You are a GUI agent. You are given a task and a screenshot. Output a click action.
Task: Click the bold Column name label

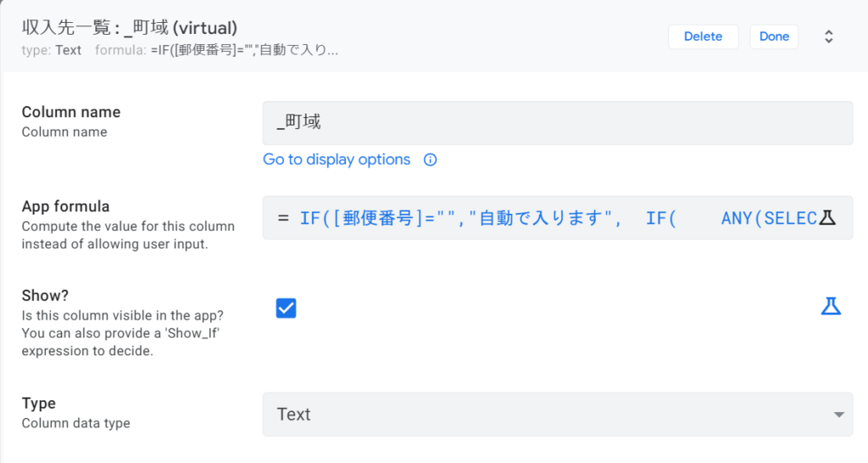point(71,112)
